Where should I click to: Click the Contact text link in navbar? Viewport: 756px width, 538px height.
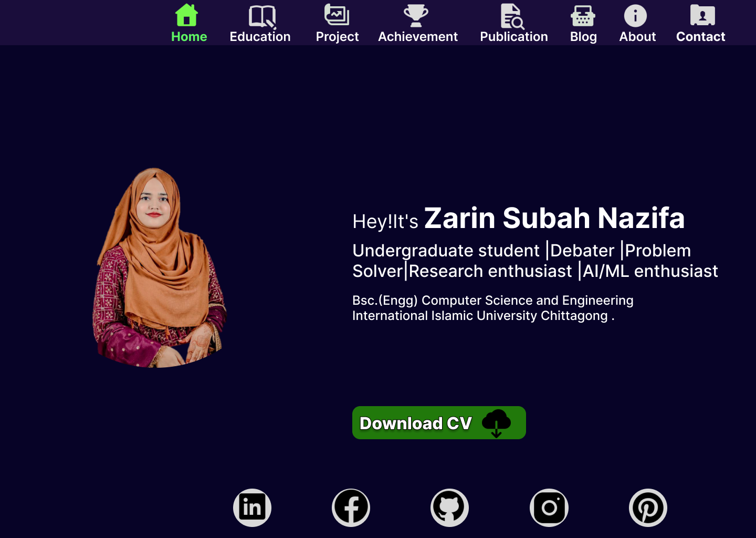click(700, 37)
